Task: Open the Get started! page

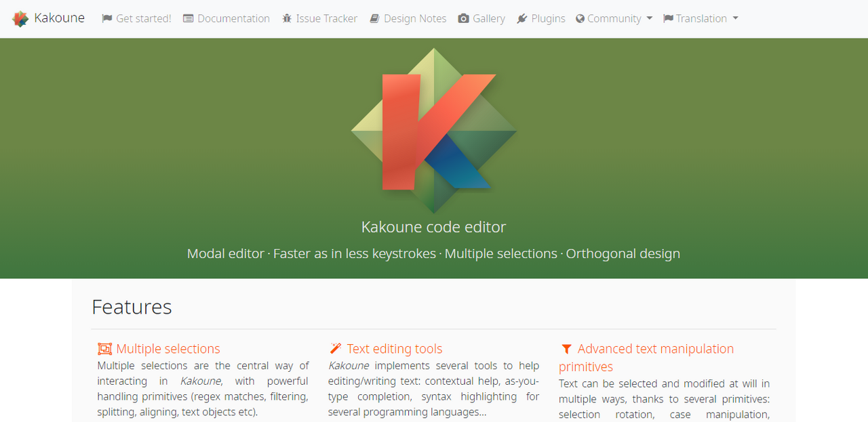Action: (x=136, y=19)
